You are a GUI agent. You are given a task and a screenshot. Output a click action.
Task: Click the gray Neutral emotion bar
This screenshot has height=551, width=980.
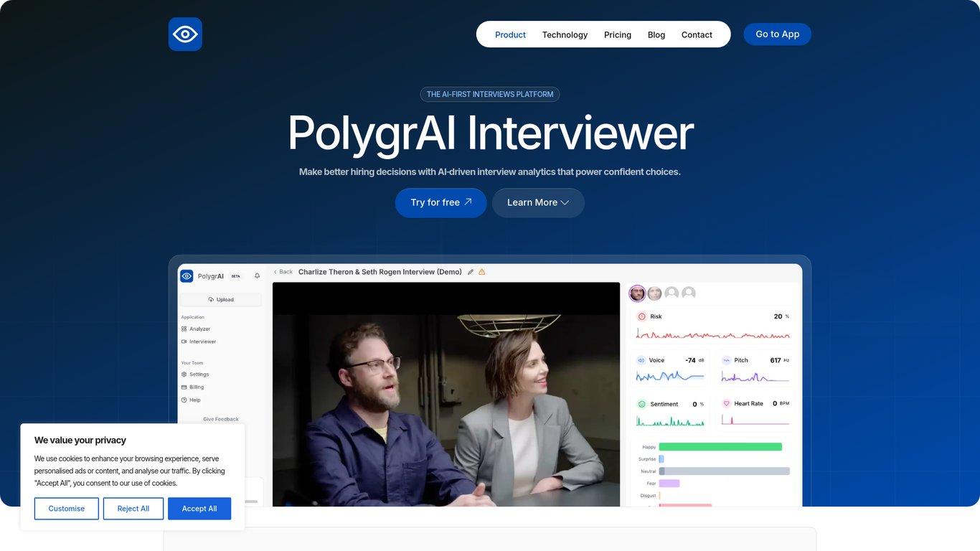tap(725, 471)
